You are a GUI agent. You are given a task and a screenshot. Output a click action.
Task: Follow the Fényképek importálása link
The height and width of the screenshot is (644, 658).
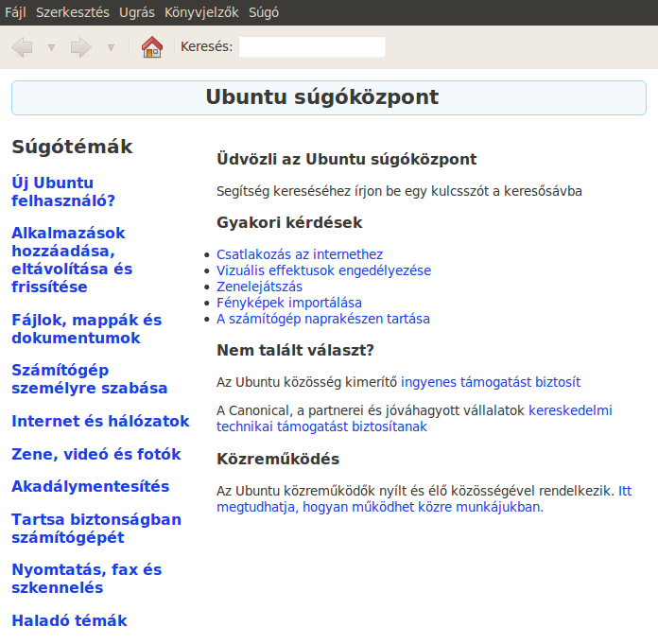tap(289, 303)
